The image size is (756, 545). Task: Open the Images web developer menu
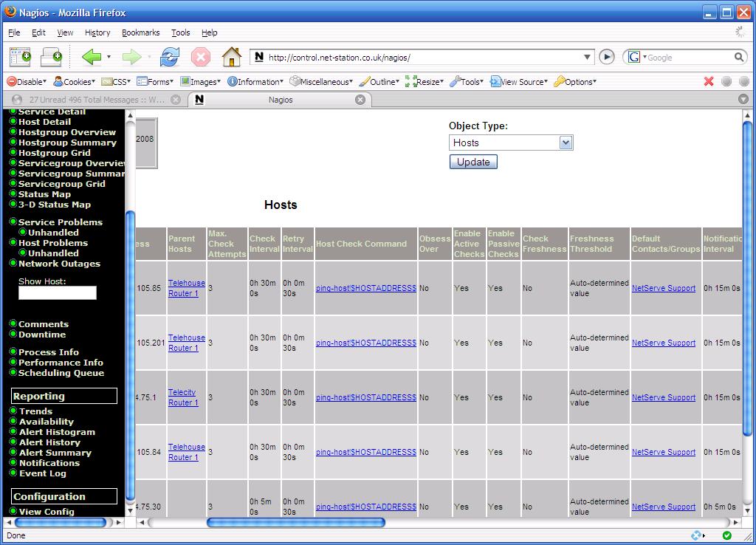[x=200, y=82]
